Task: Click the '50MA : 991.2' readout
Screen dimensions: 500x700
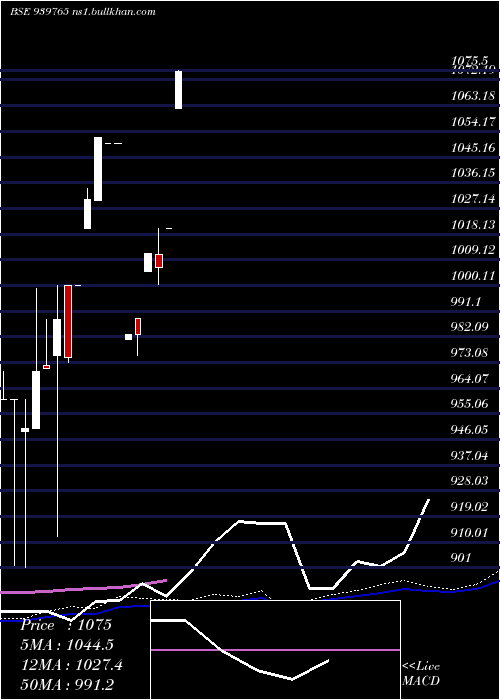Action: pos(67,684)
